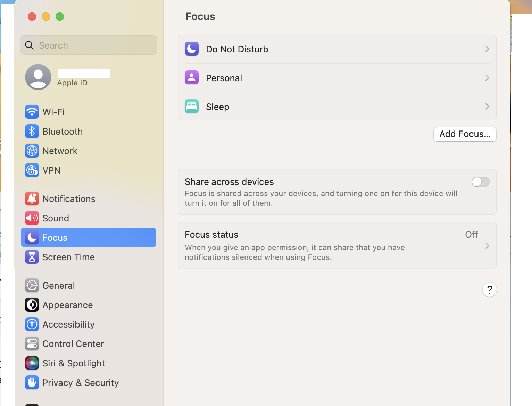Image resolution: width=532 pixels, height=406 pixels.
Task: Select Appearance label in sidebar
Action: [68, 305]
